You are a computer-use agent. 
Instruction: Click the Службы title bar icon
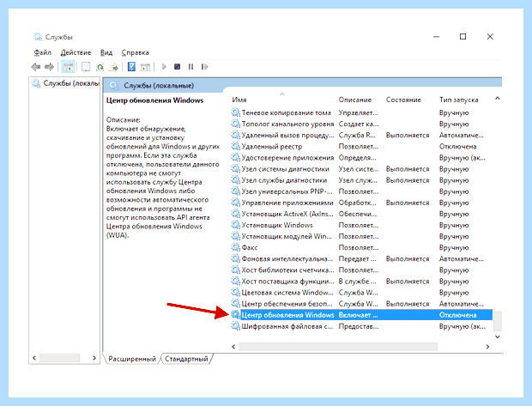(x=37, y=37)
